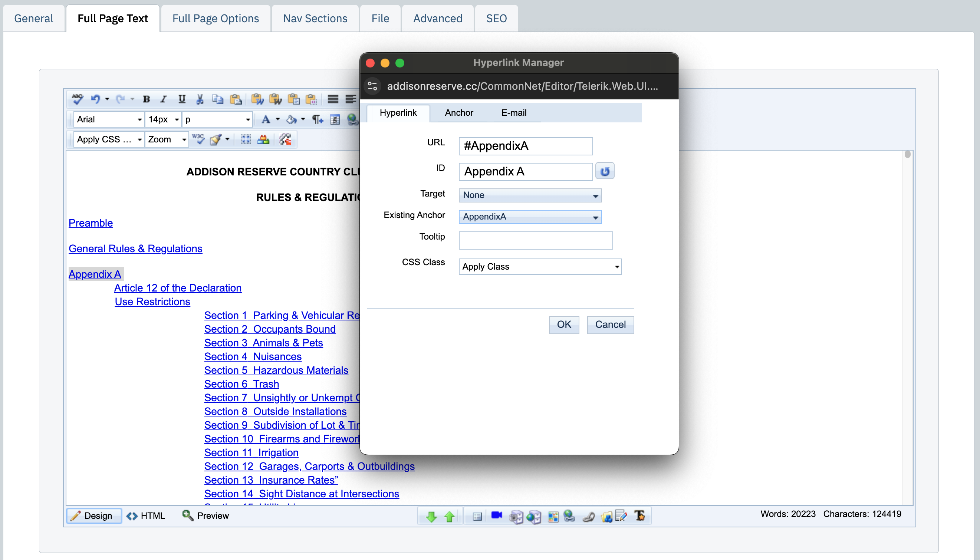Expand the Existing Anchor dropdown
Image resolution: width=980 pixels, height=560 pixels.
pos(594,216)
